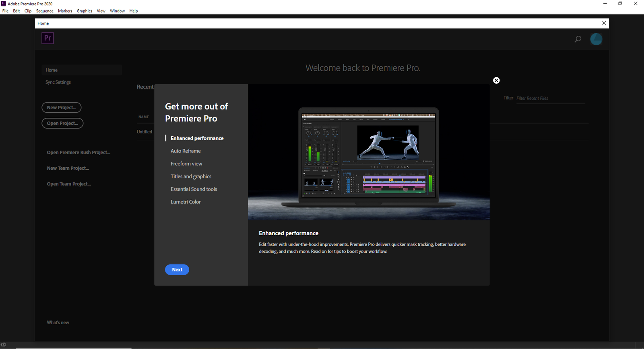Screen dimensions: 644x349
Task: Click the New Project button
Action: [62, 107]
